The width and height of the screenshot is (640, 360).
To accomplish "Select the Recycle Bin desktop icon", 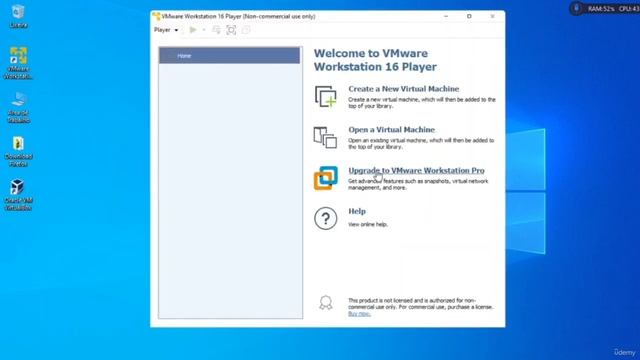I will coord(18,16).
